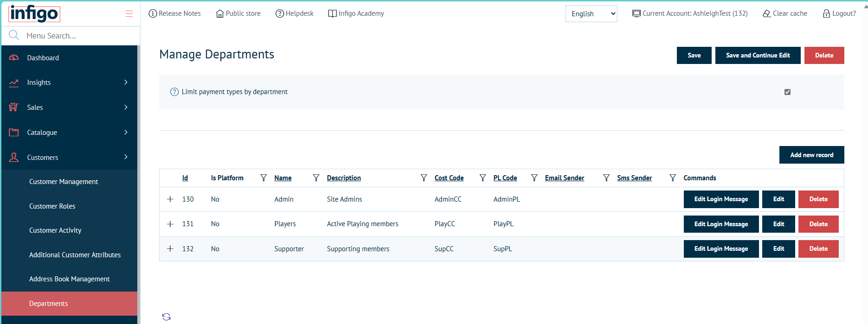Screen dimensions: 868x324
Task: Click the filter icon next to Description
Action: click(x=424, y=178)
